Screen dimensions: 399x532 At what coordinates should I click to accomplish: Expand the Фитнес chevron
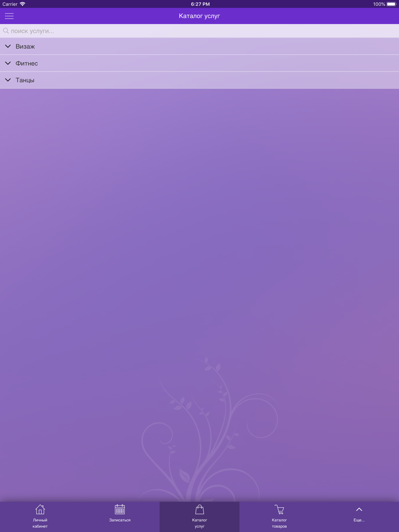(x=8, y=63)
